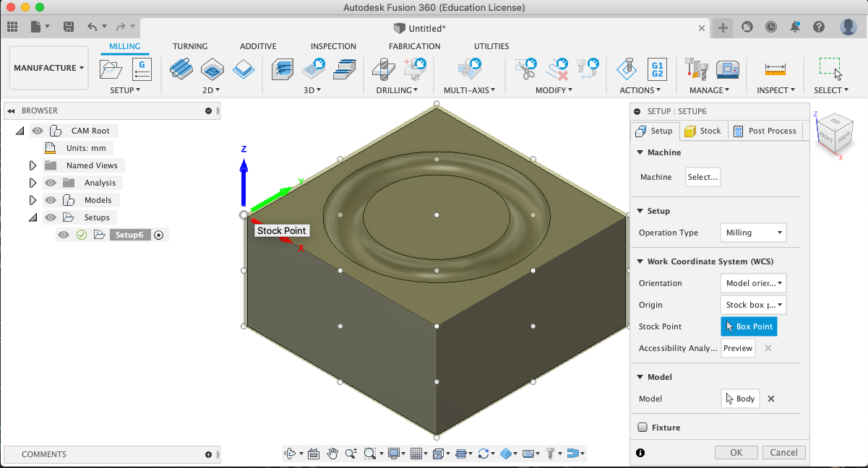Click the Measure icon under Inspect
Screen dimensions: 868x468
775,69
